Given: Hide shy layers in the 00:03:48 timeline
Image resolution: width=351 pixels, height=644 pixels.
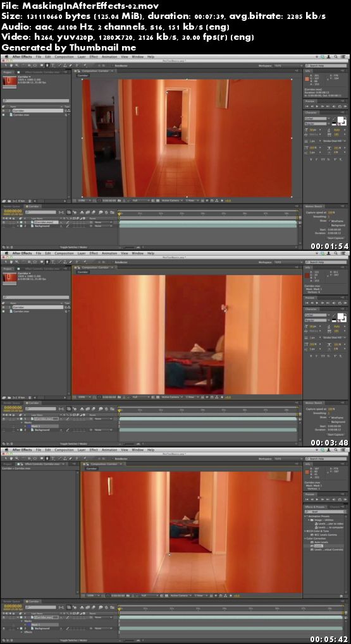Looking at the screenshot, I should 82,409.
